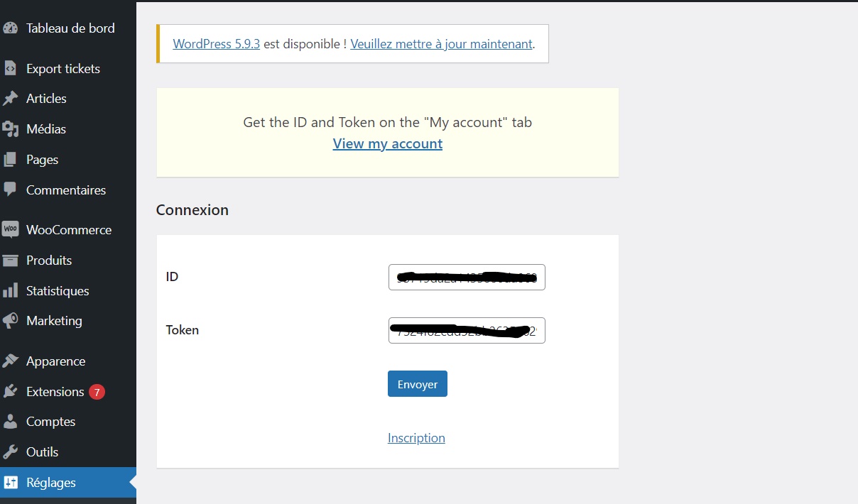The height and width of the screenshot is (504, 858).
Task: Click the Inscription link
Action: pos(416,438)
